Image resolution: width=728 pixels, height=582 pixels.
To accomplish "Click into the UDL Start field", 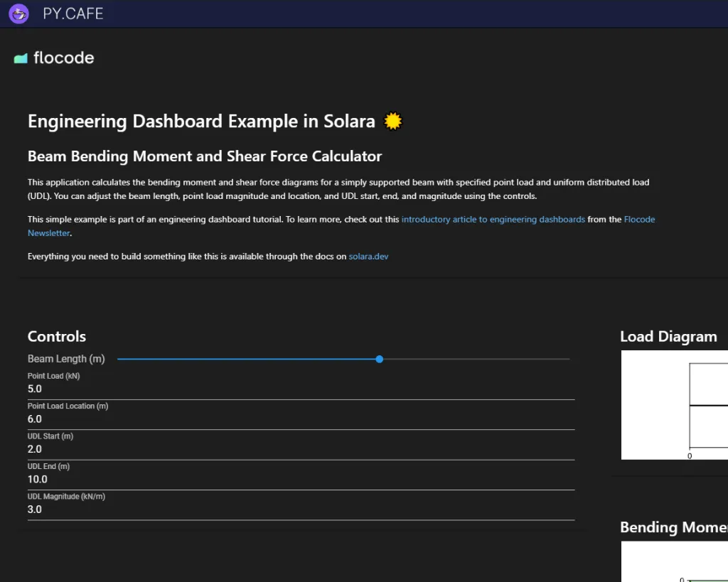I will pos(300,449).
